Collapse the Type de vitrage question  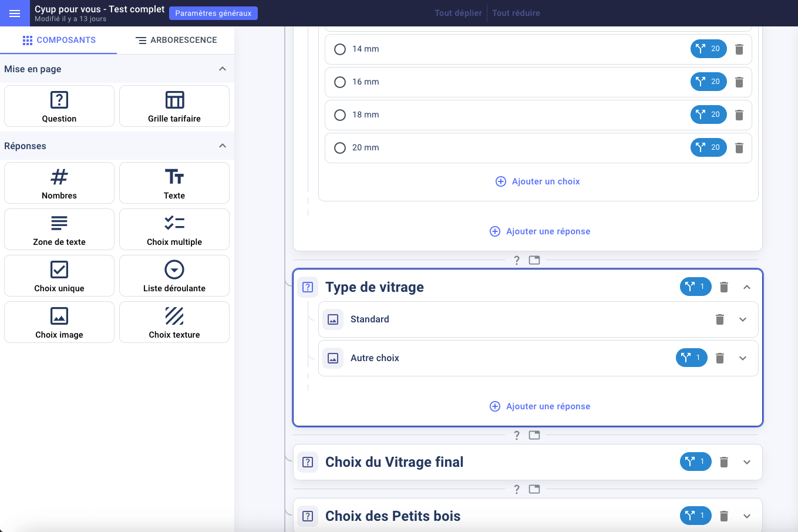[747, 287]
